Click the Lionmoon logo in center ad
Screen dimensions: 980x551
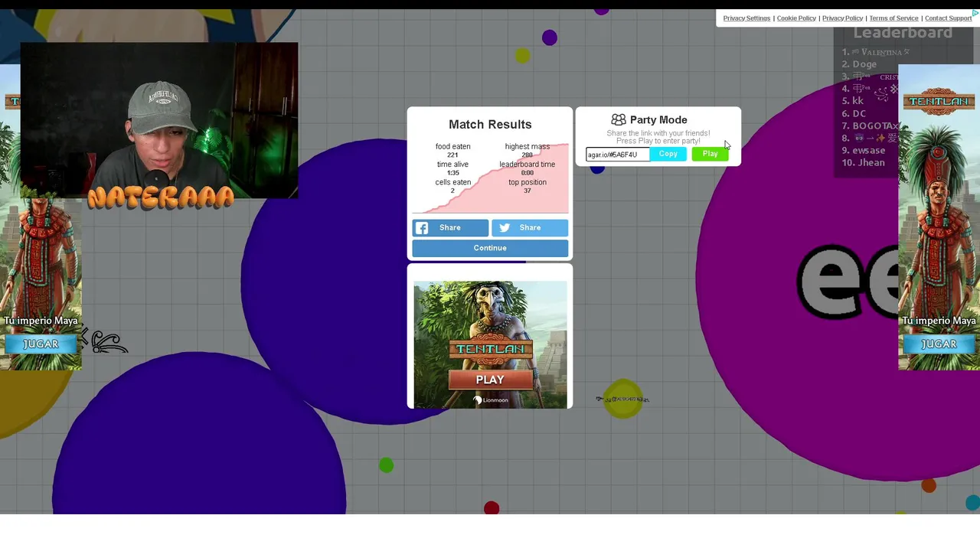(491, 400)
